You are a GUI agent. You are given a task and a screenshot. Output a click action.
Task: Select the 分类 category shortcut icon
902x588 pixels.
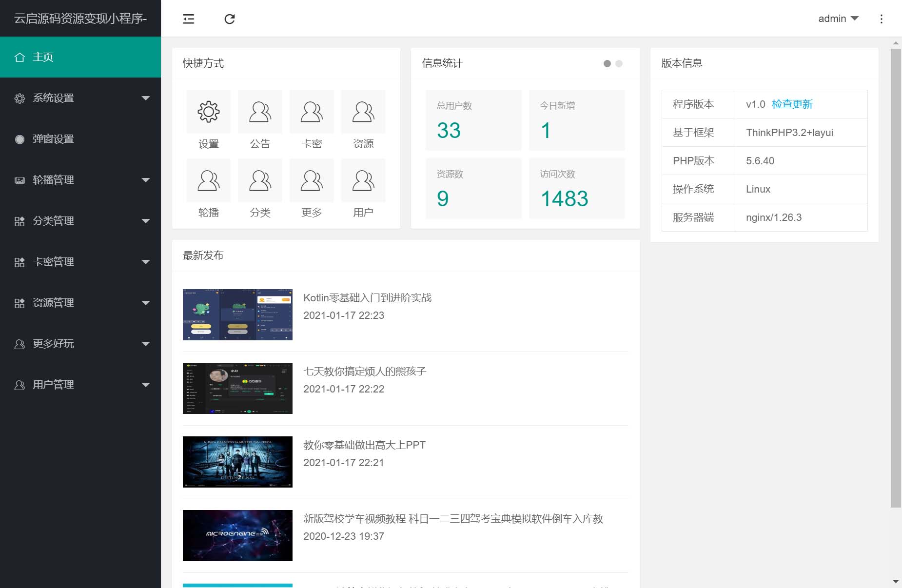tap(260, 180)
